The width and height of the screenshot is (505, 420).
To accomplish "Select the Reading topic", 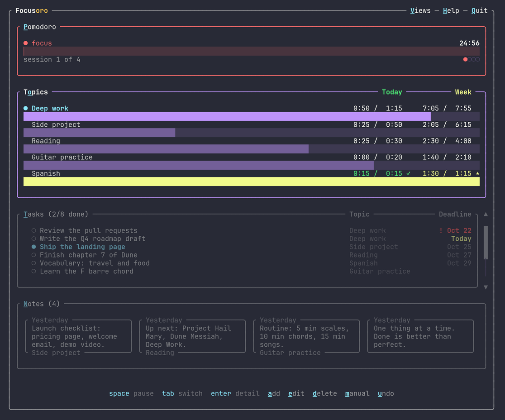I will point(46,141).
